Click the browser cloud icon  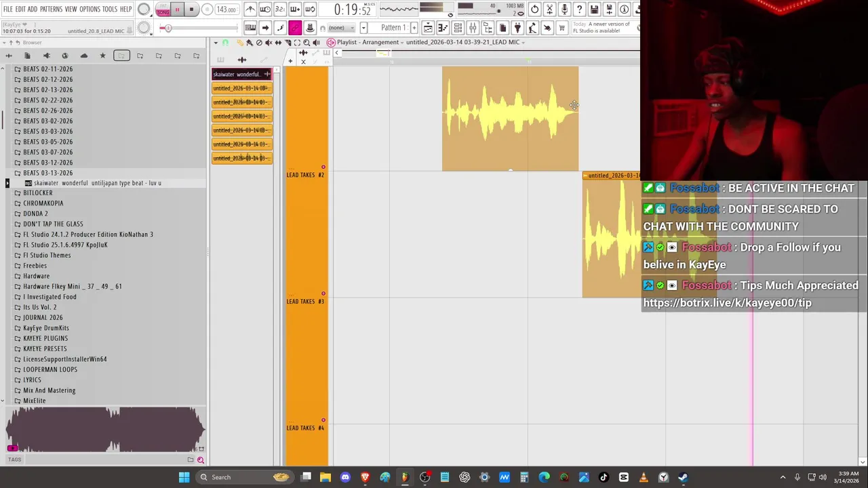click(x=84, y=56)
